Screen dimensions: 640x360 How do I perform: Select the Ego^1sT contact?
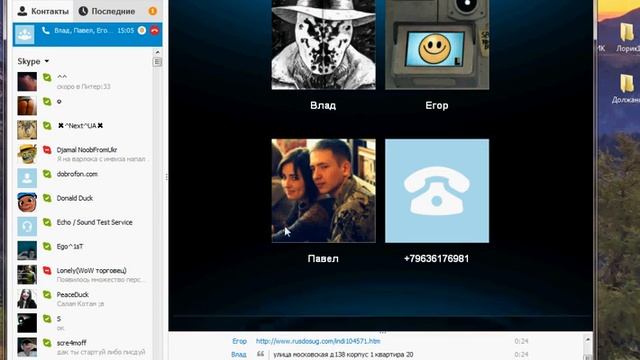(84, 250)
